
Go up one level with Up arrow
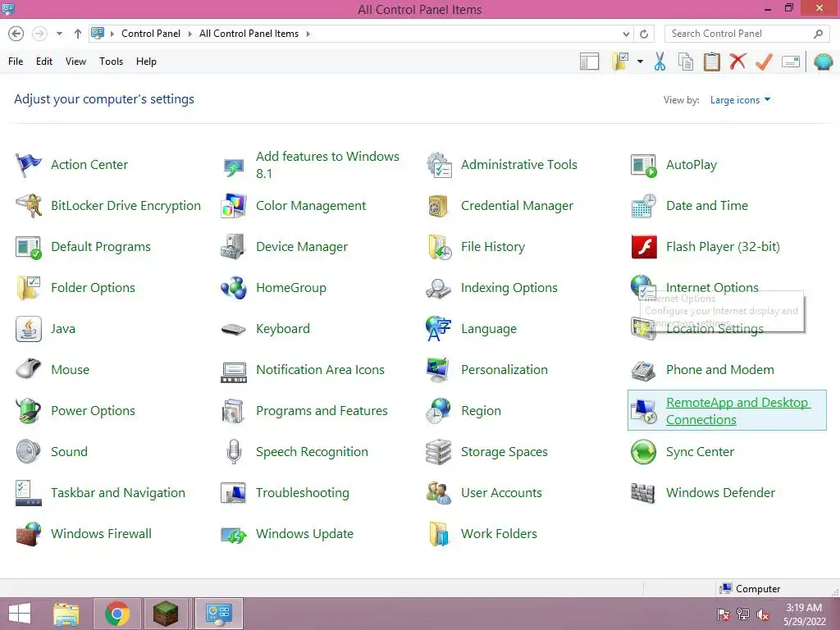coord(78,34)
